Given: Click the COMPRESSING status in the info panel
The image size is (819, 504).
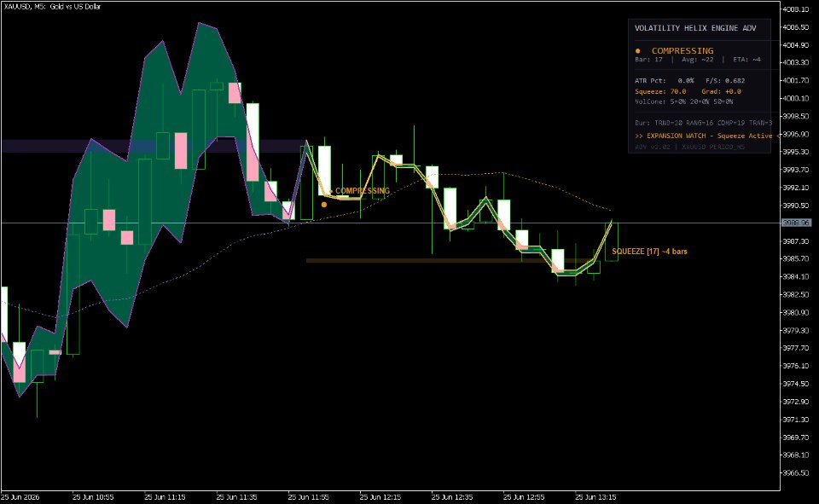Looking at the screenshot, I should coord(682,50).
